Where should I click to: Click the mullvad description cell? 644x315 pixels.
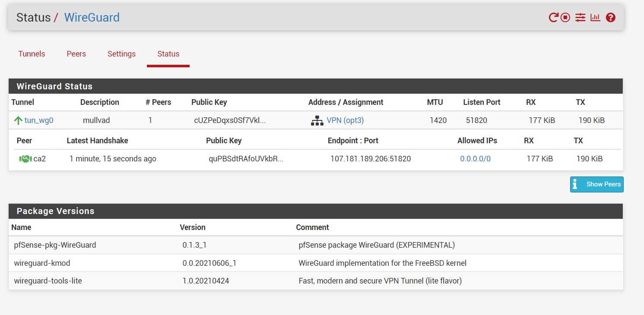coord(96,120)
